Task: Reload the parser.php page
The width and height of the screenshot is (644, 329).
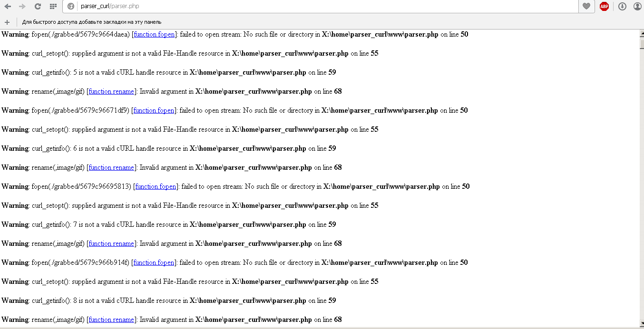Action: 38,6
